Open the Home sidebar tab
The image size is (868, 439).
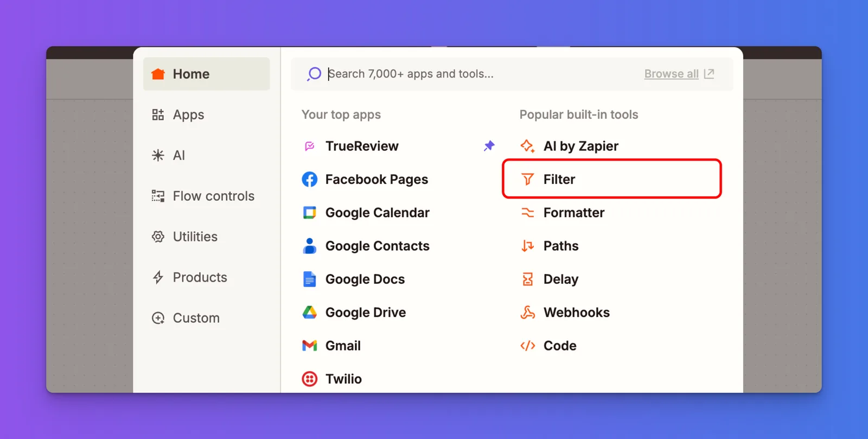pyautogui.click(x=206, y=74)
